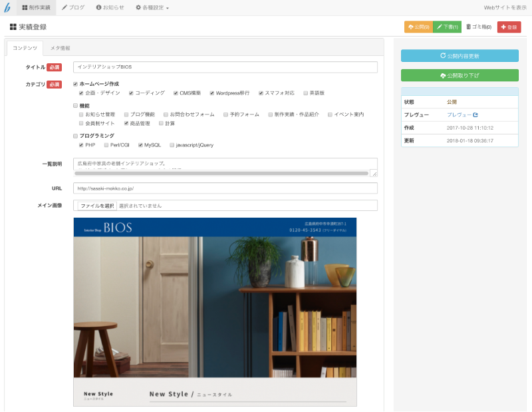Click the 一覧説明 horizontal scrollbar

tap(221, 173)
